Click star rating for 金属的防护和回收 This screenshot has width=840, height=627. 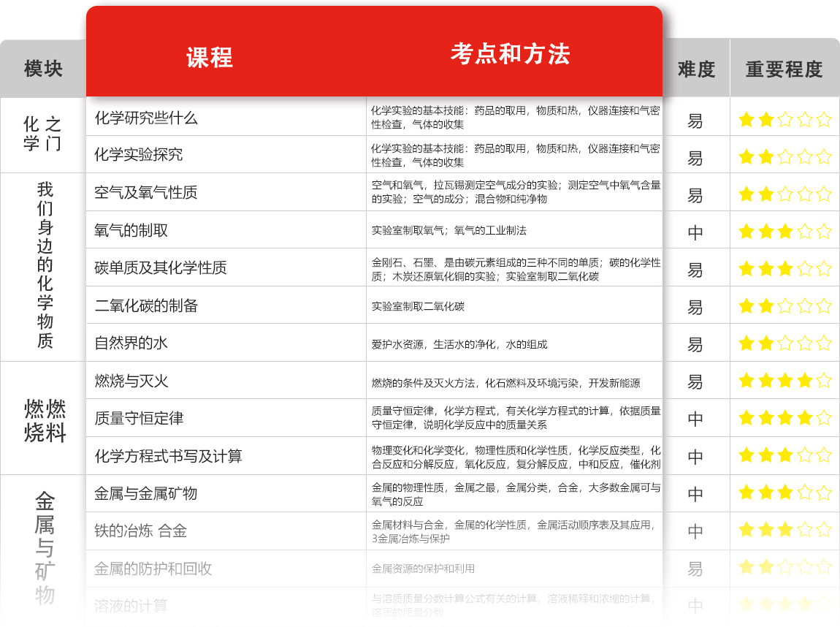click(784, 566)
